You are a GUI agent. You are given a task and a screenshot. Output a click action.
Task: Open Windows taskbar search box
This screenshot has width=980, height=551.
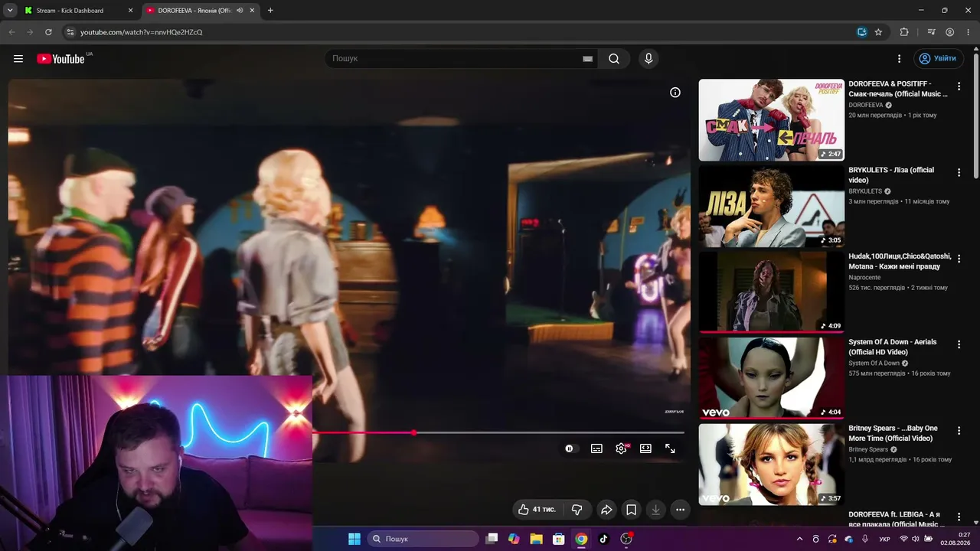(x=423, y=539)
